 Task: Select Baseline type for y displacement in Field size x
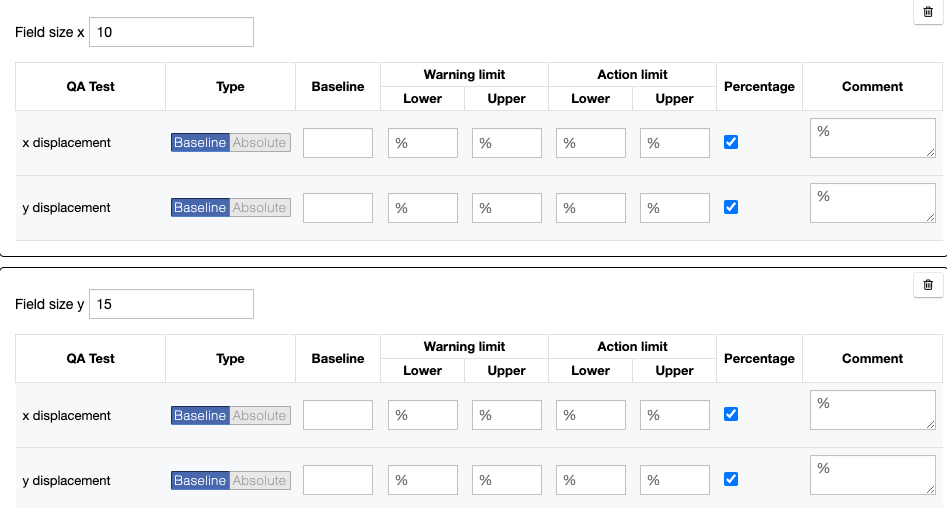(x=200, y=208)
